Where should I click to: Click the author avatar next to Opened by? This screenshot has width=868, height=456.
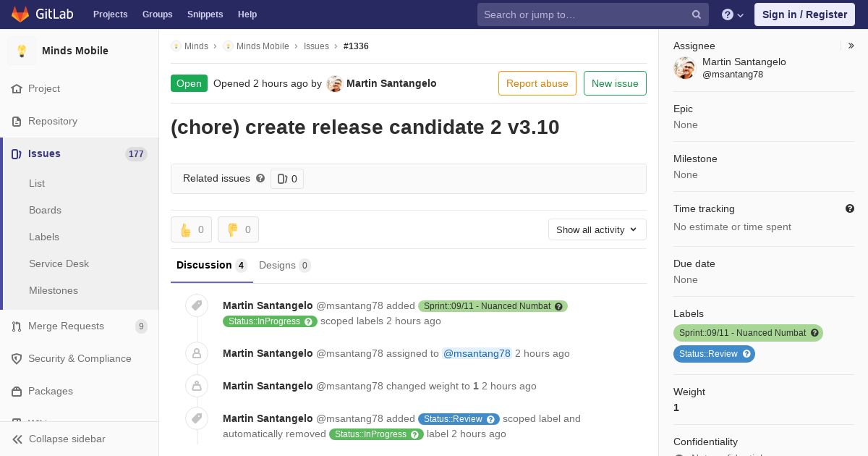click(x=334, y=84)
